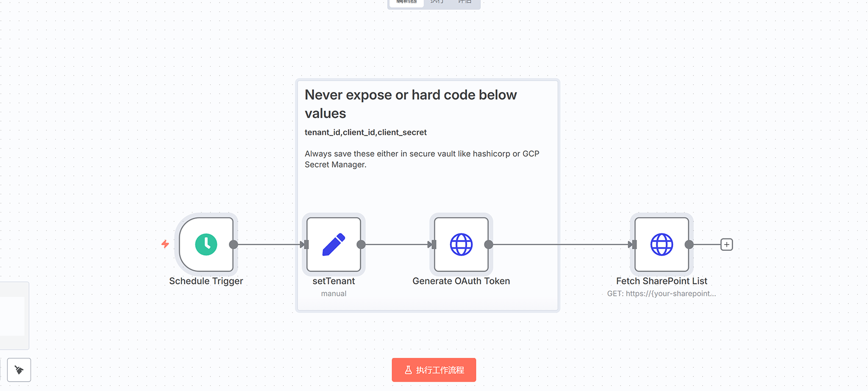Image resolution: width=868 pixels, height=391 pixels.
Task: Click the 执行工作流程 button
Action: pos(434,370)
